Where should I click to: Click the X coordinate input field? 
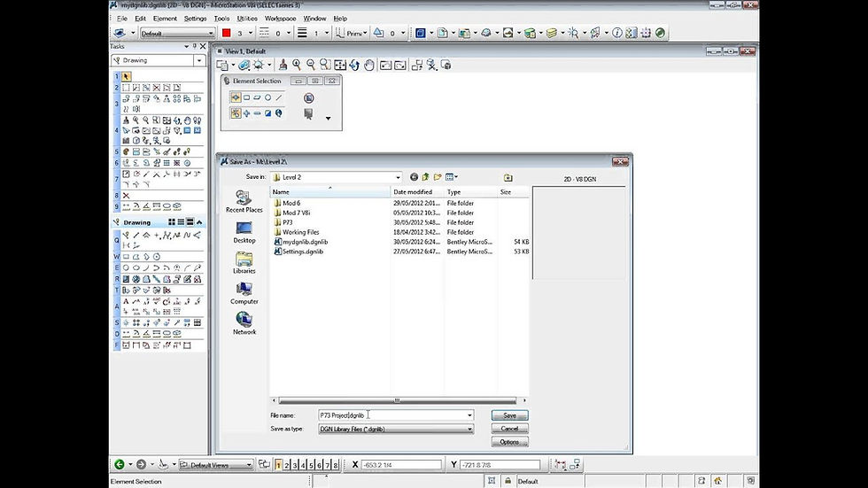(401, 465)
